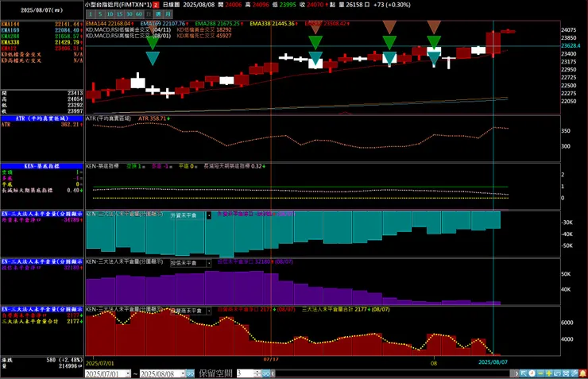
Task: Click the end date field 2025/08/08
Action: 160,373
